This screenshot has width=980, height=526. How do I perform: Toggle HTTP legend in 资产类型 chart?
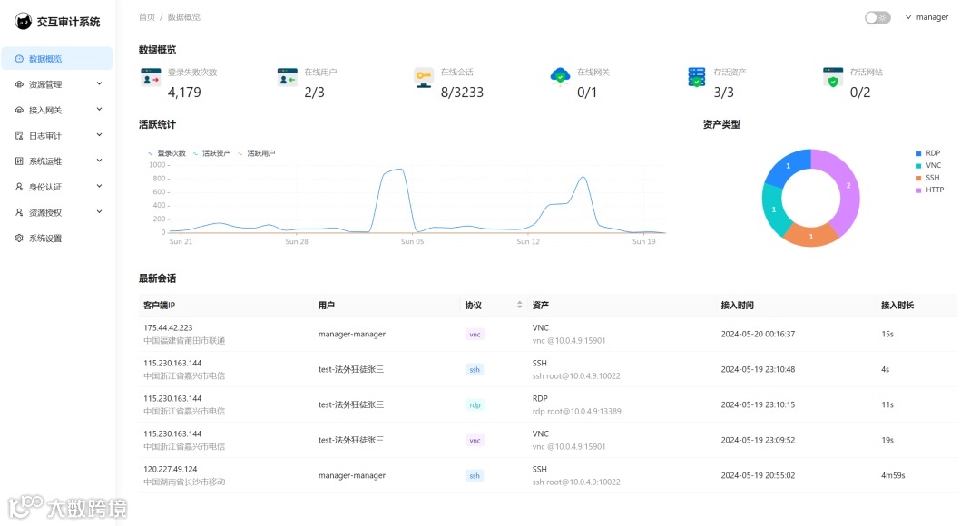click(x=930, y=190)
